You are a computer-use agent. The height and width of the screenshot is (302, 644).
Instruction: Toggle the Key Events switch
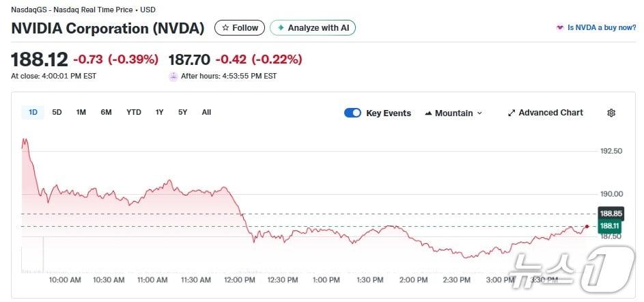tap(352, 113)
